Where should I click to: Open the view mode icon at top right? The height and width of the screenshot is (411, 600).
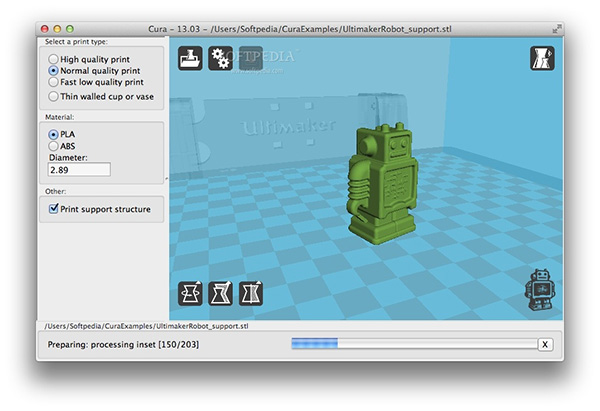(542, 59)
